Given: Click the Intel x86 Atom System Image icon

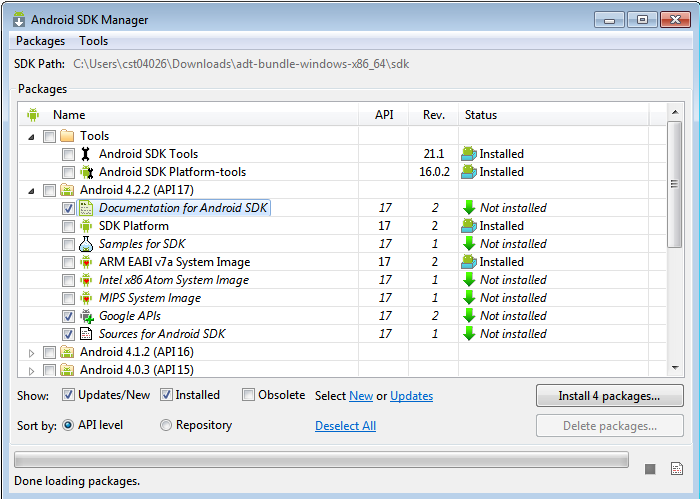Looking at the screenshot, I should point(86,280).
